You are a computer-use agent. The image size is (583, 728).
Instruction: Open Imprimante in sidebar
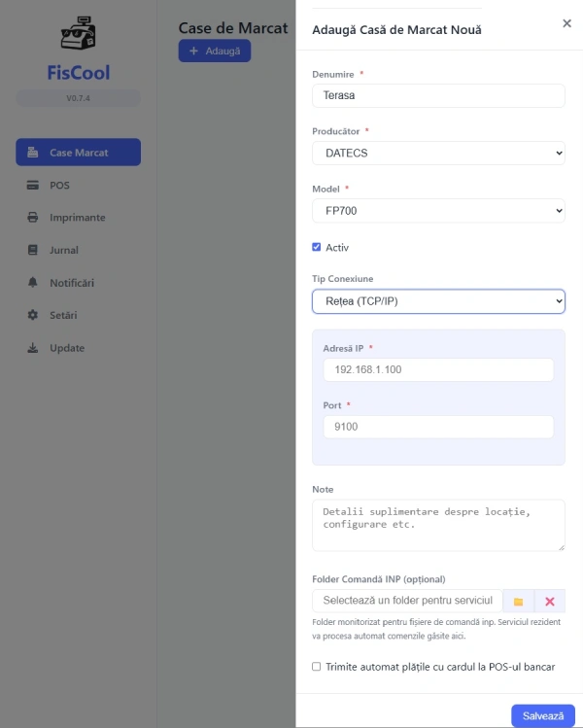pyautogui.click(x=78, y=218)
